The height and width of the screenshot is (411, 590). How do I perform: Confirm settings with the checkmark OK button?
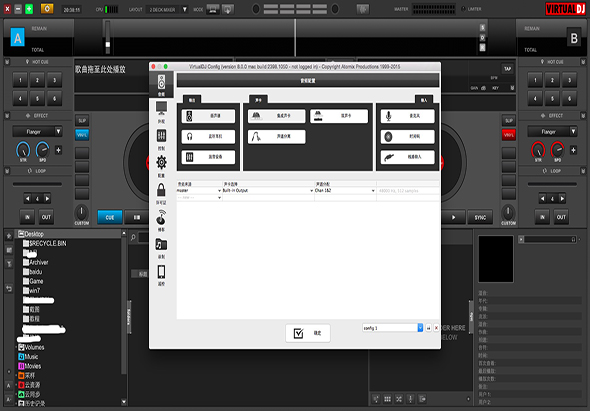pos(308,333)
